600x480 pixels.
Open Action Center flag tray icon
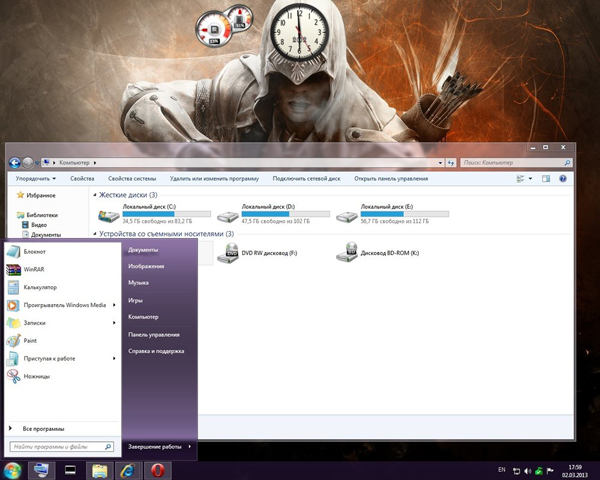click(550, 471)
